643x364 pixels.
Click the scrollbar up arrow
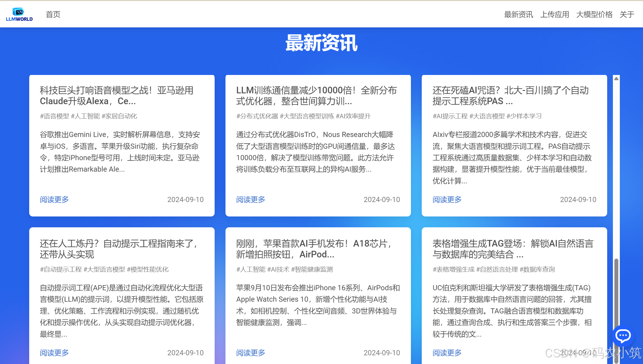point(616,79)
